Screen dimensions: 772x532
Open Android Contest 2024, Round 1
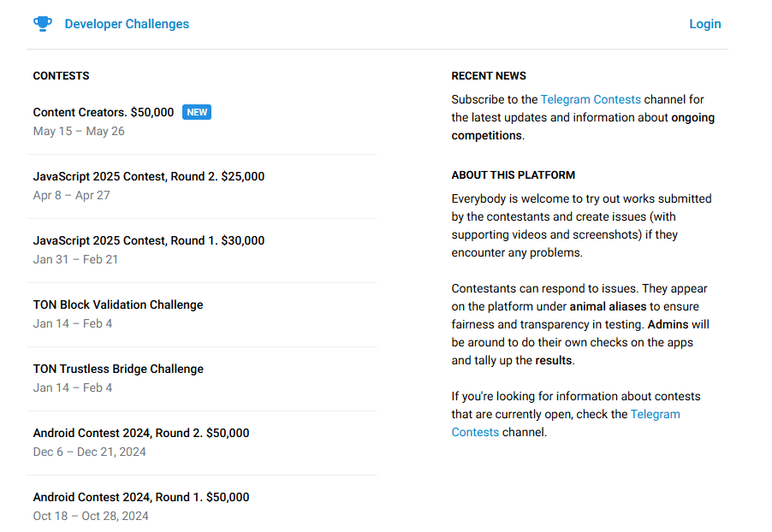[x=141, y=497]
